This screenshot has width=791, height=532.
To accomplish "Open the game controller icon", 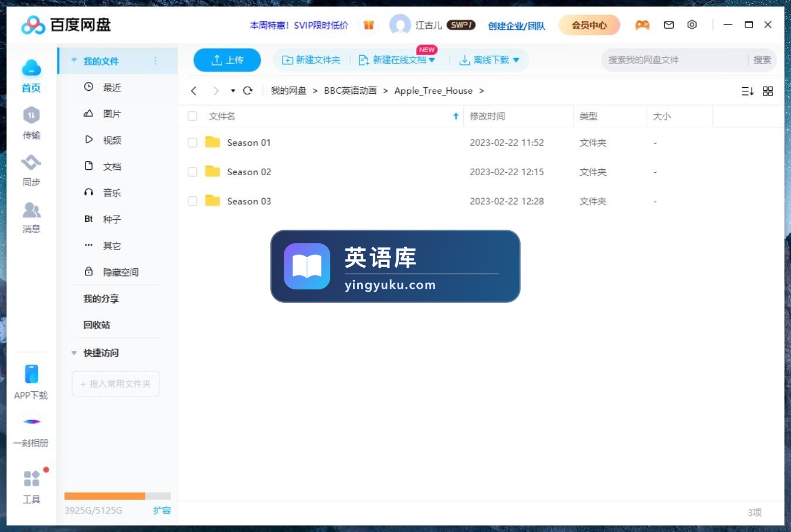I will (643, 25).
